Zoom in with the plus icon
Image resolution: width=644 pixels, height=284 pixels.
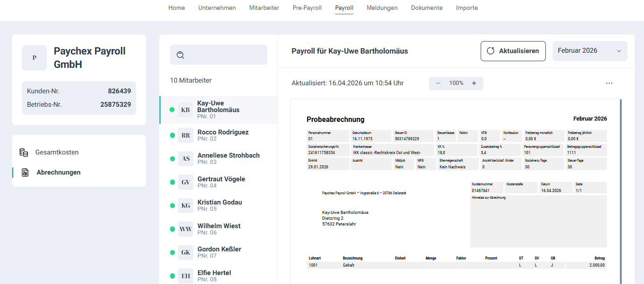click(x=474, y=83)
